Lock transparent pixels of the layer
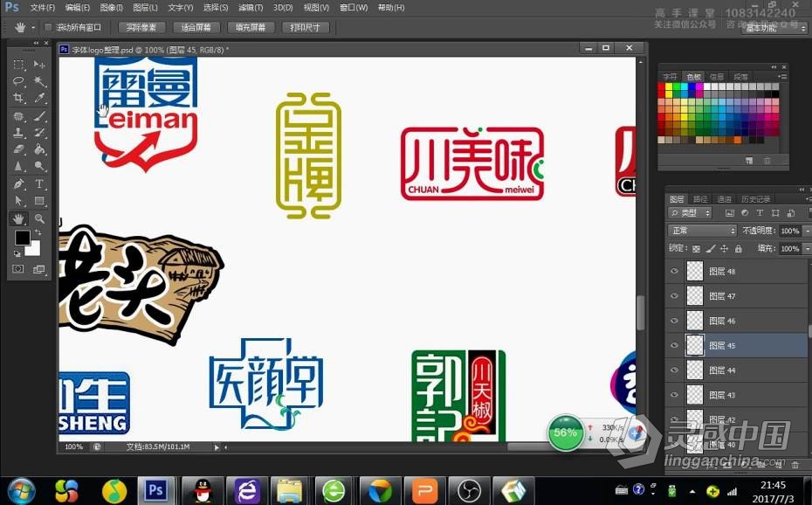Screen dimensions: 812x505 click(696, 249)
